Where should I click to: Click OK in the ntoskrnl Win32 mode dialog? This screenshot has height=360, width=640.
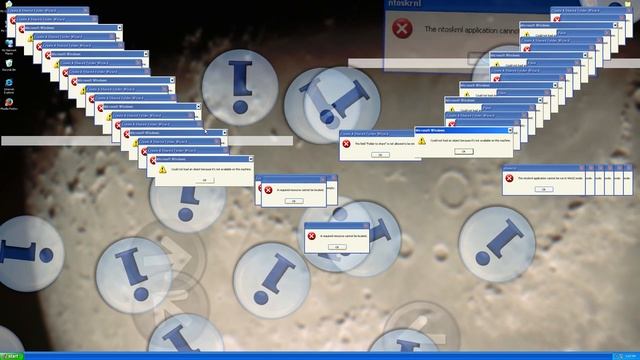544,189
